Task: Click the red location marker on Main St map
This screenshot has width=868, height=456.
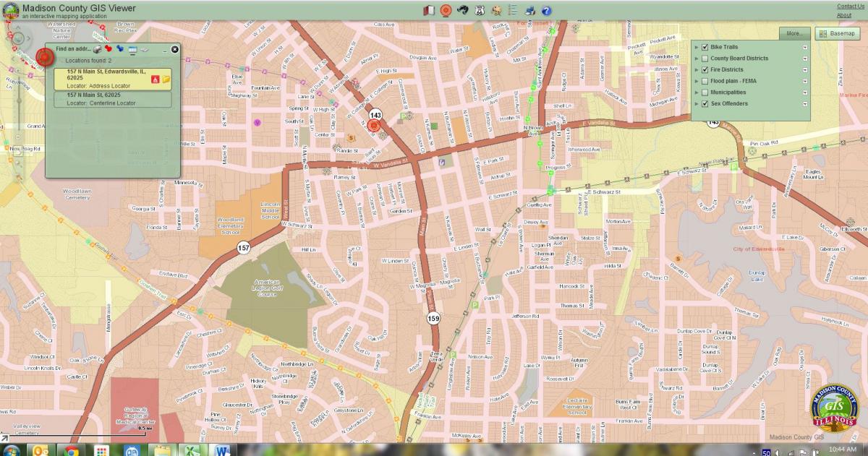Action: pyautogui.click(x=373, y=125)
